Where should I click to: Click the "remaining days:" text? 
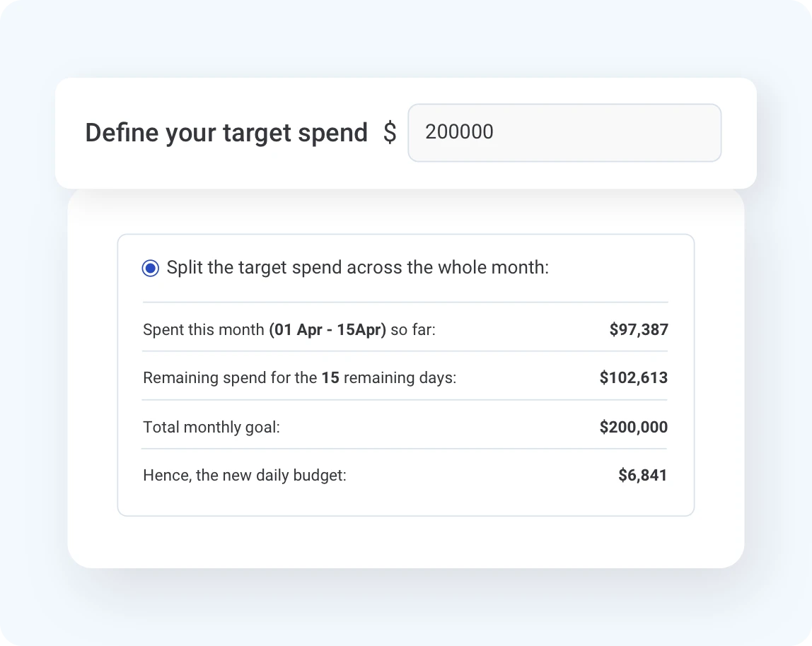coord(400,378)
